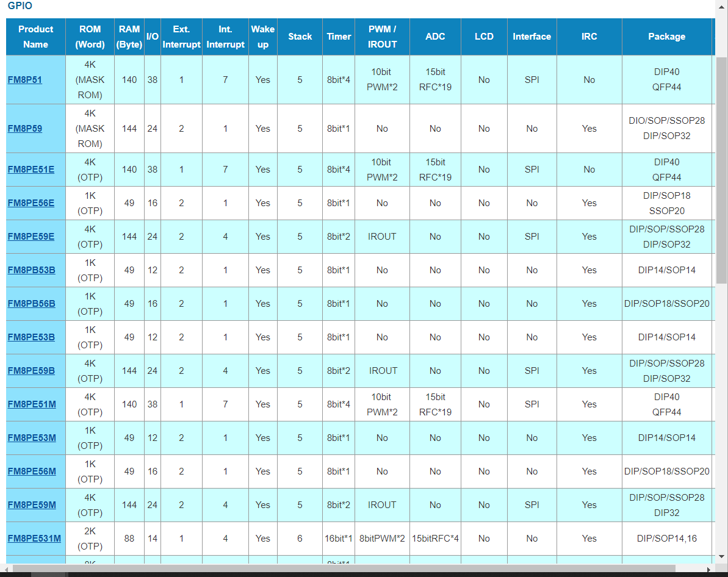Click the Package column header
This screenshot has height=577, width=728.
[x=667, y=37]
